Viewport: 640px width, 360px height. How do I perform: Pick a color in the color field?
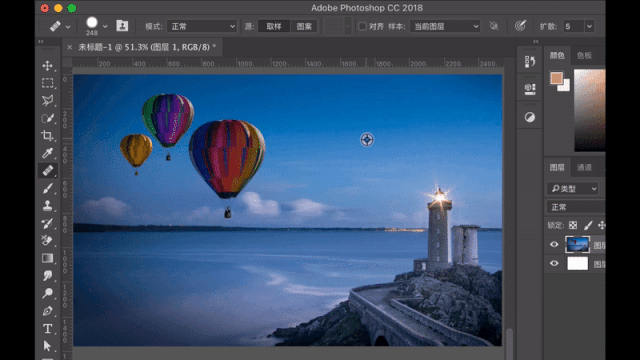point(590,110)
